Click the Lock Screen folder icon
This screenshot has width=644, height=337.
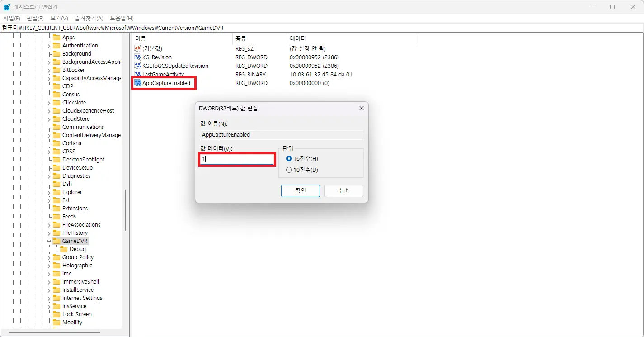pyautogui.click(x=56, y=314)
